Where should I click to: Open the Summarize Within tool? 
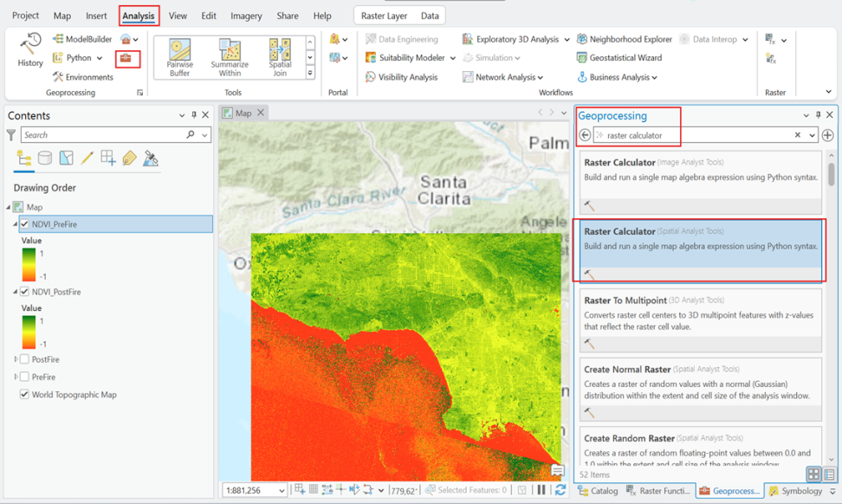[x=230, y=58]
